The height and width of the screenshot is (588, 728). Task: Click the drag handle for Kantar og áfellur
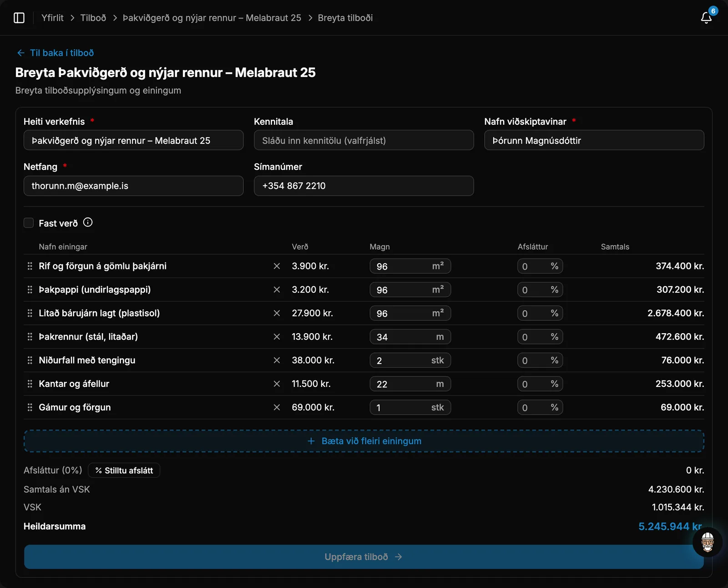coord(30,384)
